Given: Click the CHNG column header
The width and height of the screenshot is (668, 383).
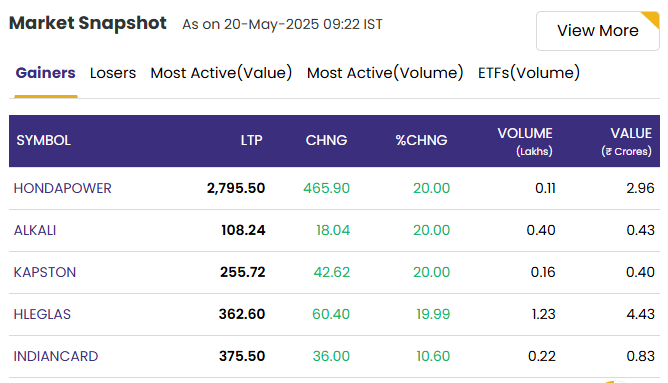Looking at the screenshot, I should pos(326,140).
